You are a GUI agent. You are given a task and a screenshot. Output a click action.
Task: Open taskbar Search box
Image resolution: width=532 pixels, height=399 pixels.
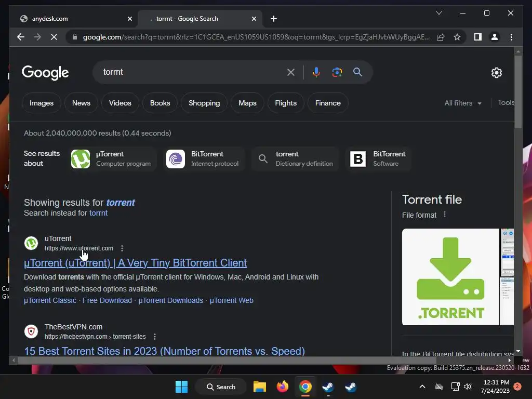point(221,387)
